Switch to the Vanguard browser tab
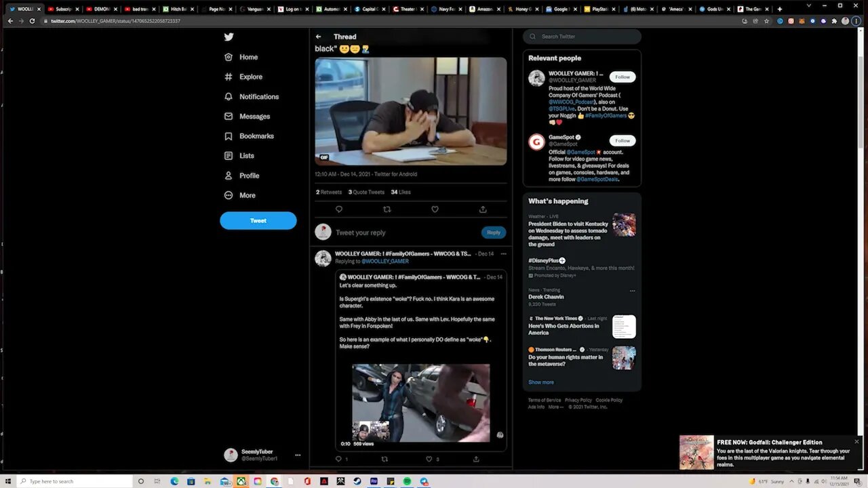Screen dimensions: 868x488 (x=255, y=9)
